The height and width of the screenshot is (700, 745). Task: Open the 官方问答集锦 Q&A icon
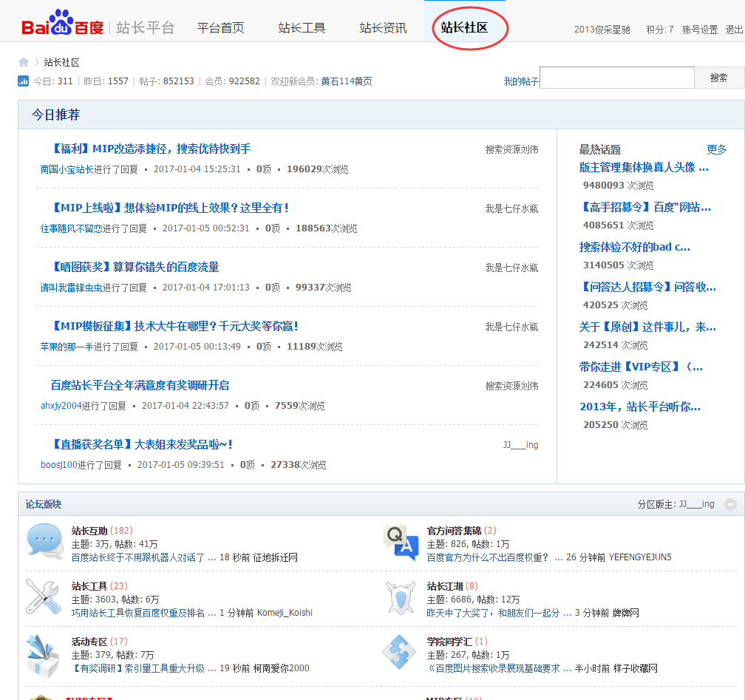401,543
